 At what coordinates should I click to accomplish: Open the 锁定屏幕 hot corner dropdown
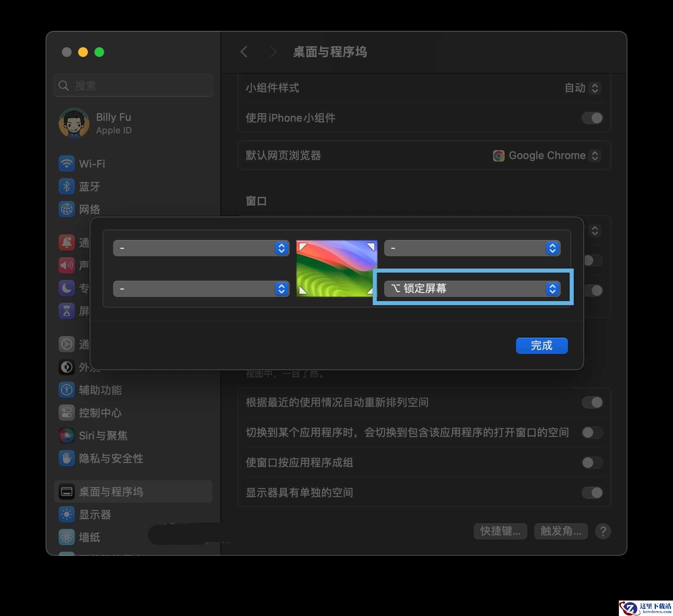coord(472,289)
